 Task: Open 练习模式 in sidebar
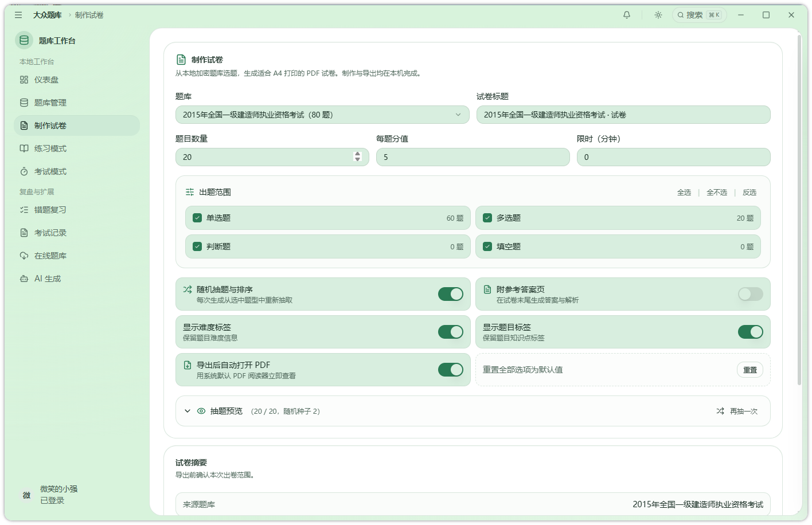77,148
